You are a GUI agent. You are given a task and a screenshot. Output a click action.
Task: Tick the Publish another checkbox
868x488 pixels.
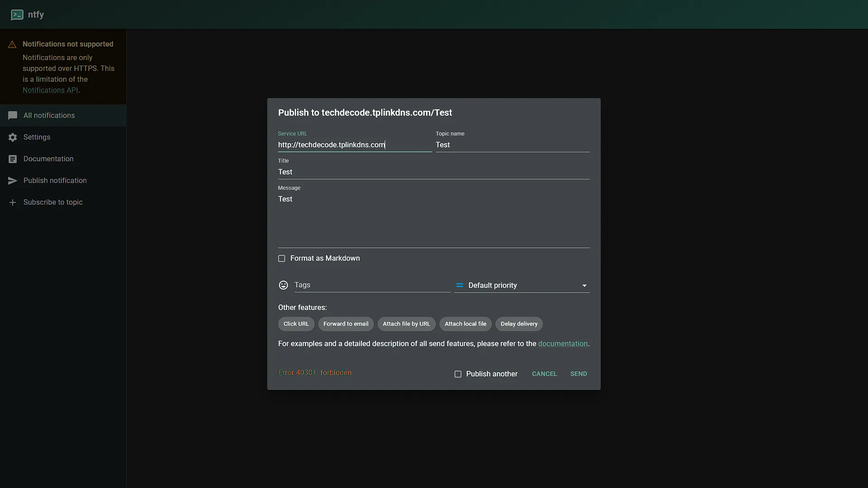[x=458, y=374]
